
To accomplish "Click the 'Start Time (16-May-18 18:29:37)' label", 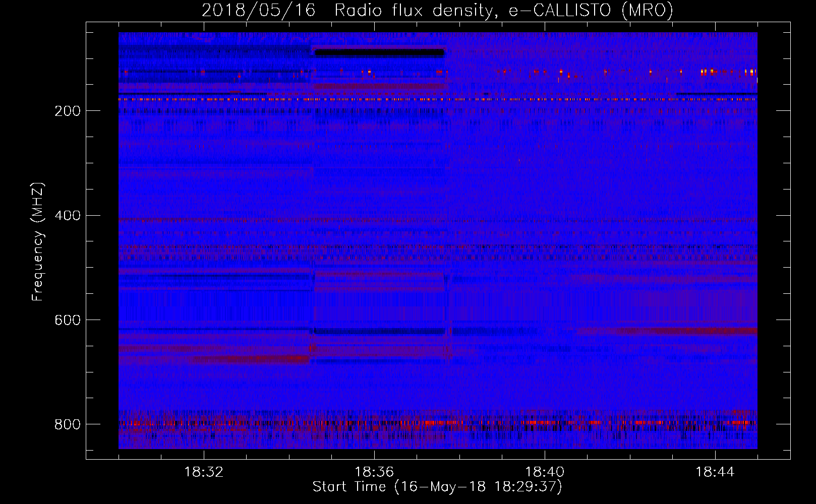I will click(437, 487).
